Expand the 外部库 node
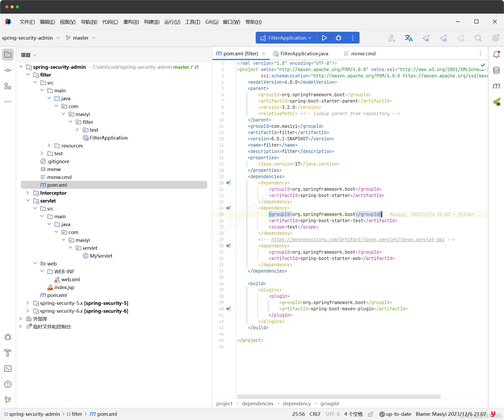This screenshot has height=420, width=504. [x=20, y=319]
